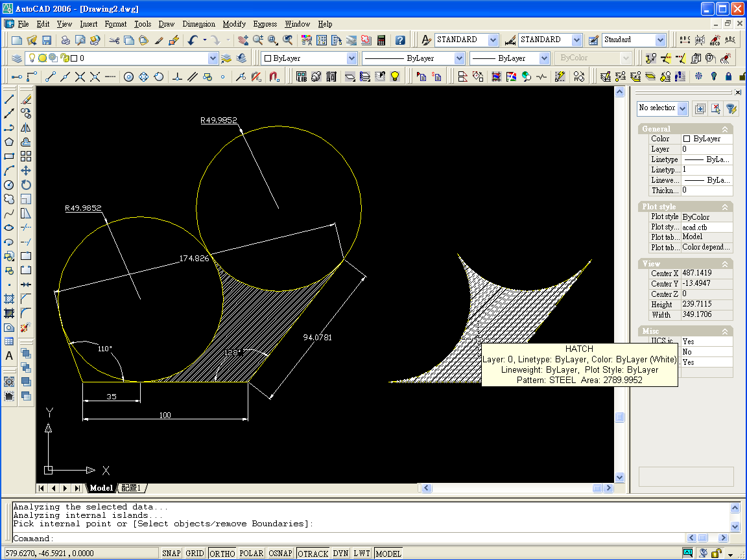This screenshot has height=560, width=747.
Task: Open the linetype control dropdown
Action: 459,58
